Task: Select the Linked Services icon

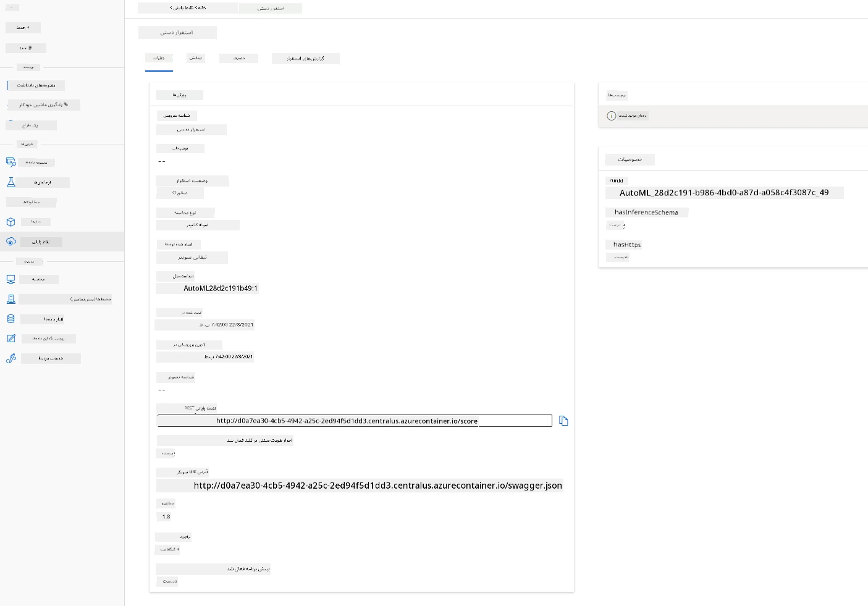Action: pyautogui.click(x=11, y=358)
